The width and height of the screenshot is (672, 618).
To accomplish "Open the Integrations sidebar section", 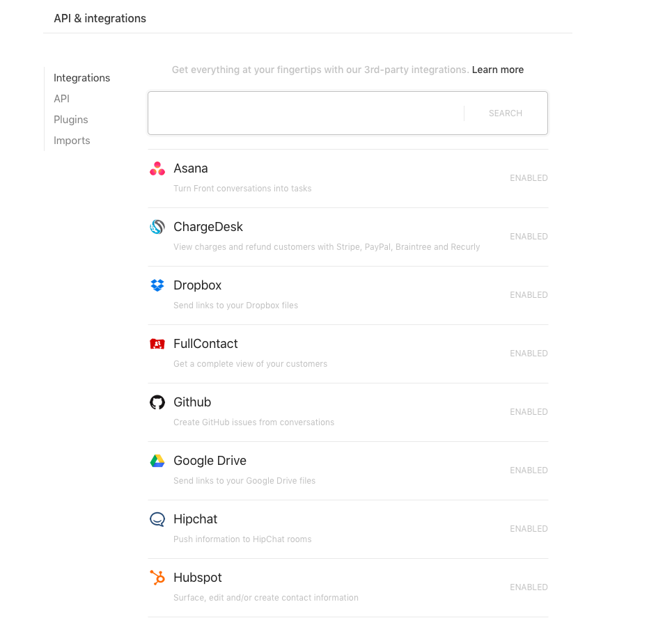I will tap(82, 78).
